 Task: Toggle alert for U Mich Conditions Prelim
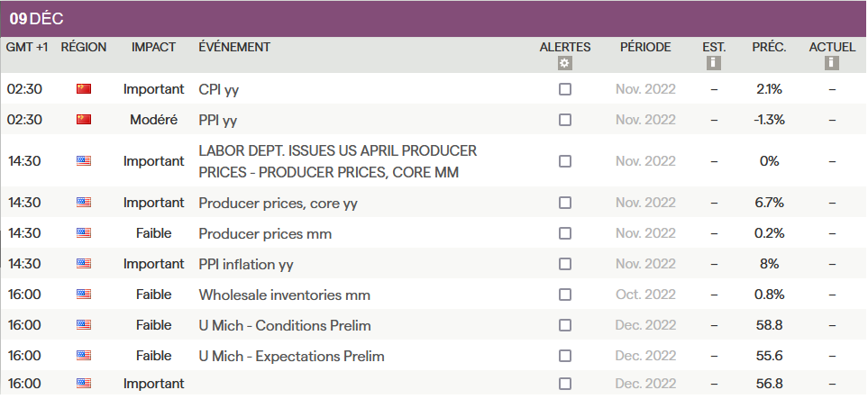[565, 325]
